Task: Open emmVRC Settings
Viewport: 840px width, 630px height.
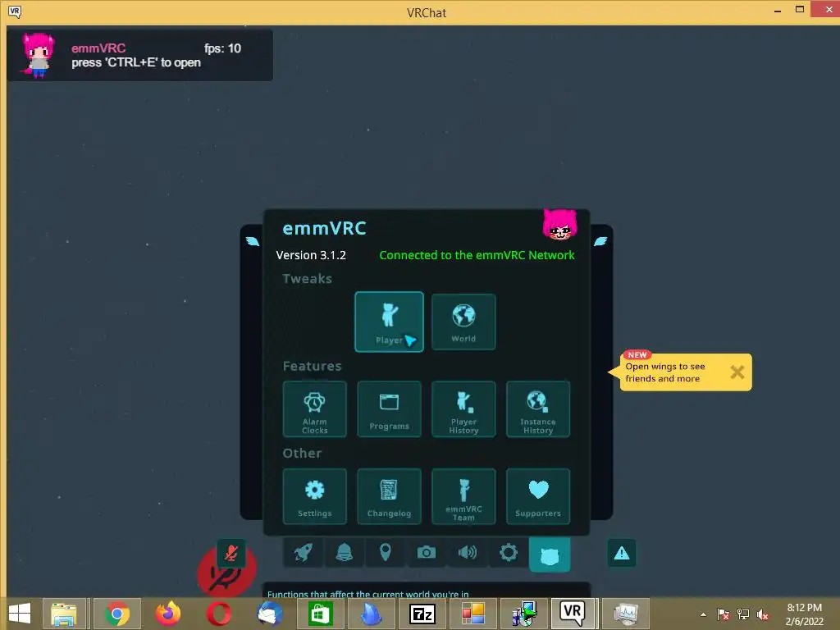Action: click(x=314, y=496)
